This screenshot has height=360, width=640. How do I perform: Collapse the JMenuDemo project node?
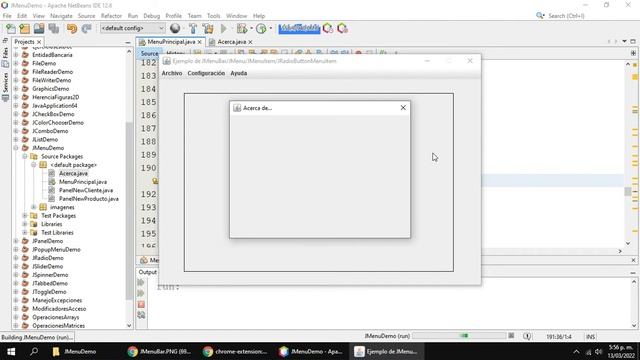click(x=16, y=148)
